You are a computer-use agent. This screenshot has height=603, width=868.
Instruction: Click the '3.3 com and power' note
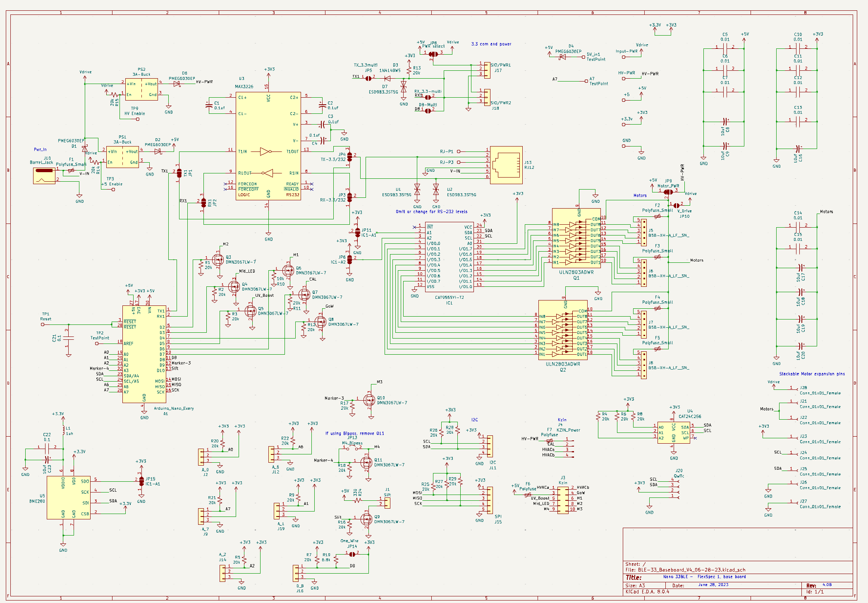coord(491,44)
